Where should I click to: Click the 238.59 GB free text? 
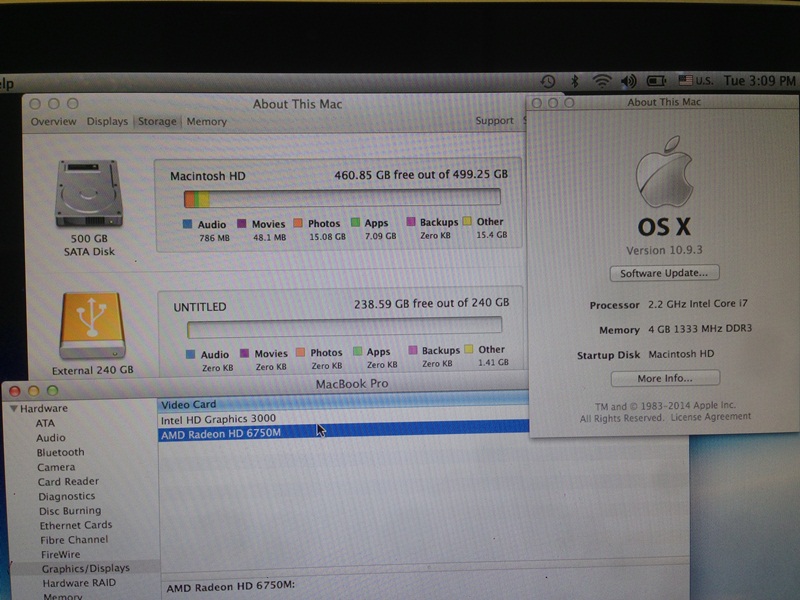(432, 304)
